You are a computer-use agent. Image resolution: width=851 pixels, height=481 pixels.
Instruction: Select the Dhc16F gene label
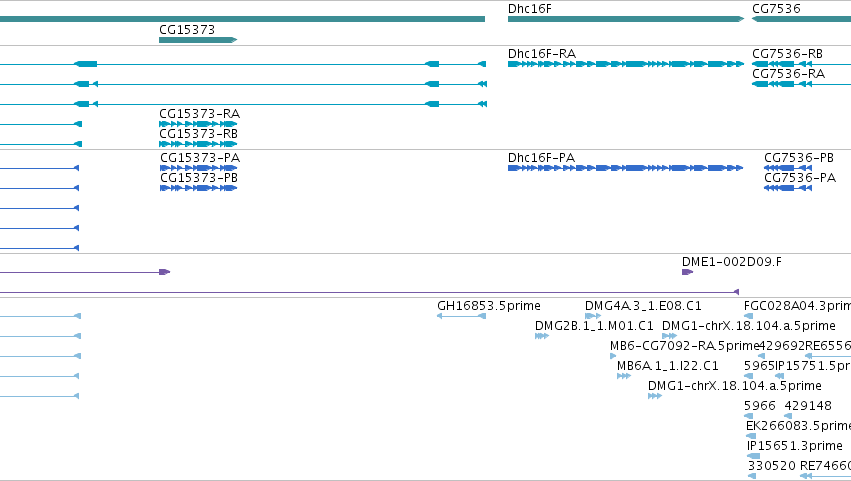pyautogui.click(x=529, y=9)
